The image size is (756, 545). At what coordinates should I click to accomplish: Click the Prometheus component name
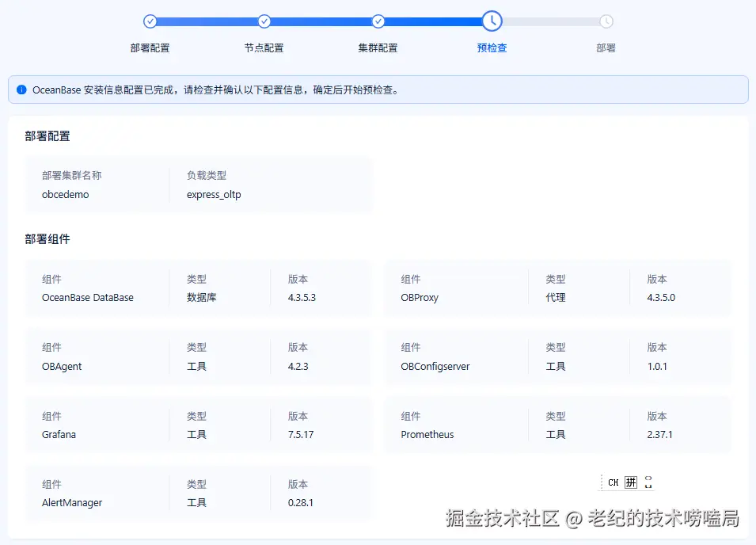427,435
